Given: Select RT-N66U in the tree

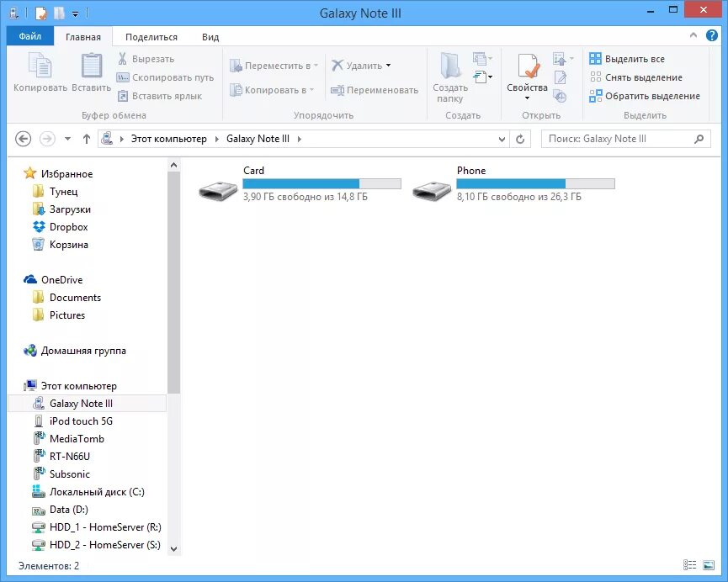Looking at the screenshot, I should 70,456.
